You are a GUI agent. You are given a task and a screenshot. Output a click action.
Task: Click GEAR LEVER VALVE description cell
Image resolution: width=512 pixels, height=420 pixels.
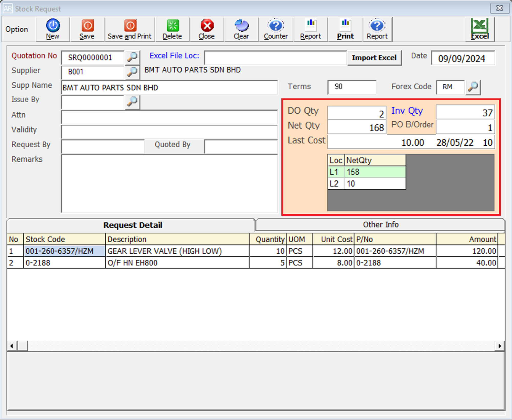[177, 251]
